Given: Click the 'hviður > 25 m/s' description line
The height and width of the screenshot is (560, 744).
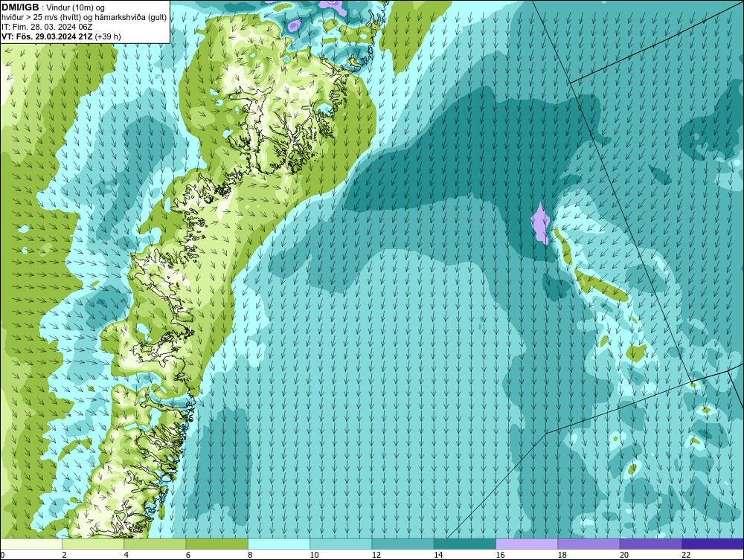Looking at the screenshot, I should 84,18.
